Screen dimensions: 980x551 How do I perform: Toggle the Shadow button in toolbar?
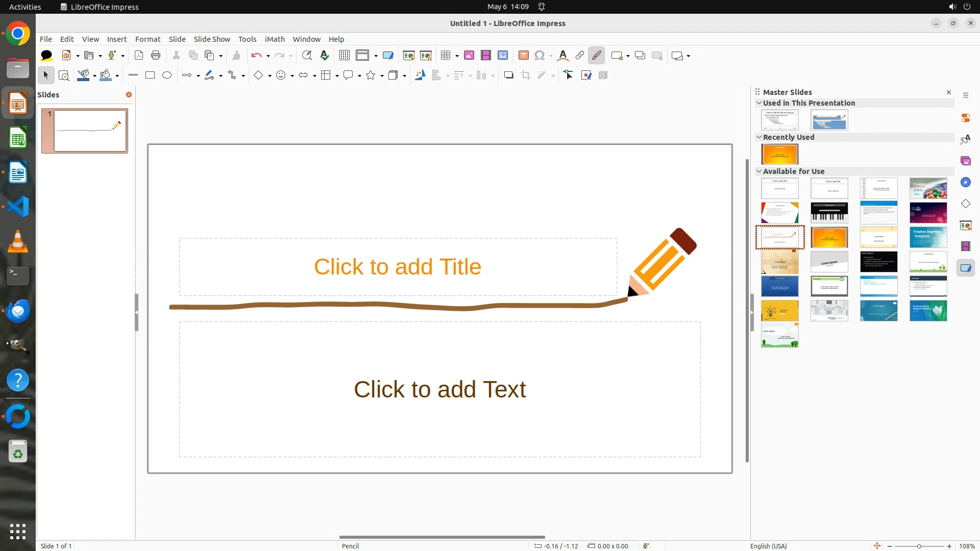(x=508, y=76)
